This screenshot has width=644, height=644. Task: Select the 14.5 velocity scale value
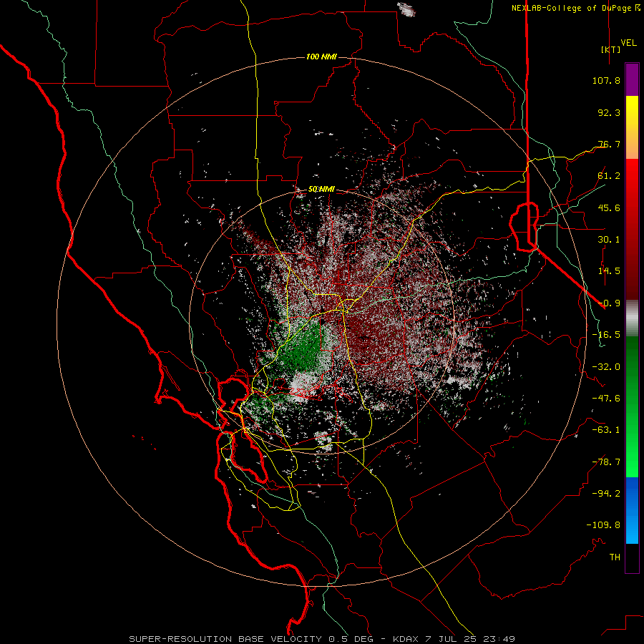click(609, 271)
